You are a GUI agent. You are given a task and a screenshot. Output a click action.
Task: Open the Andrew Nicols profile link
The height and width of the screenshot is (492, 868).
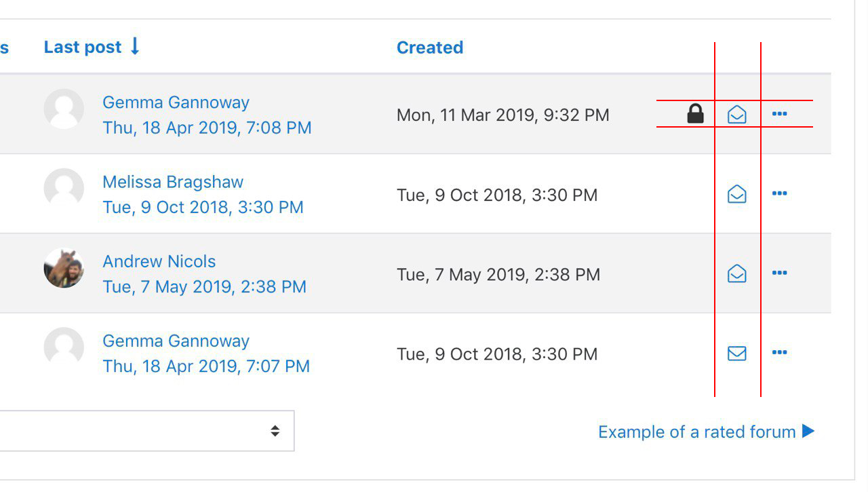(159, 261)
